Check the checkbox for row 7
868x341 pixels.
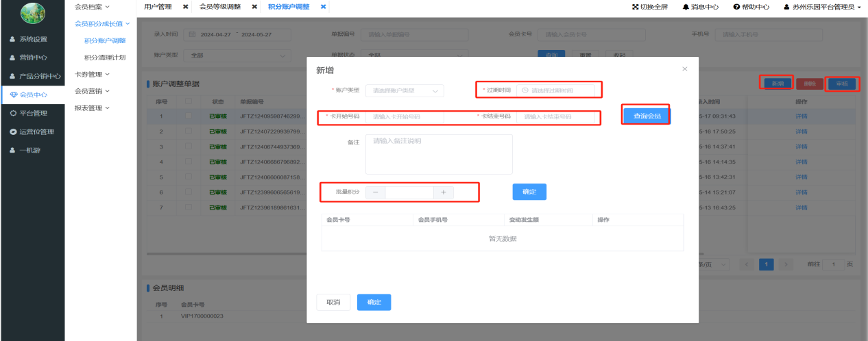[x=189, y=207]
